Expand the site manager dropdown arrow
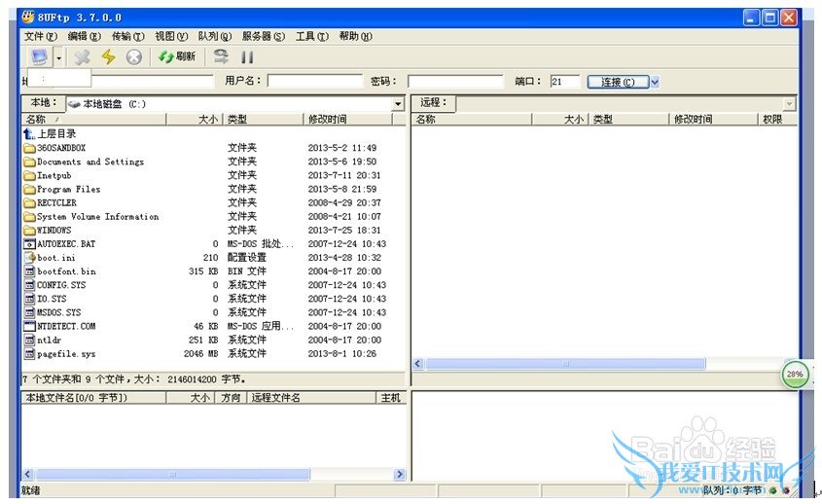Viewport: 822px width, 504px height. coord(58,57)
